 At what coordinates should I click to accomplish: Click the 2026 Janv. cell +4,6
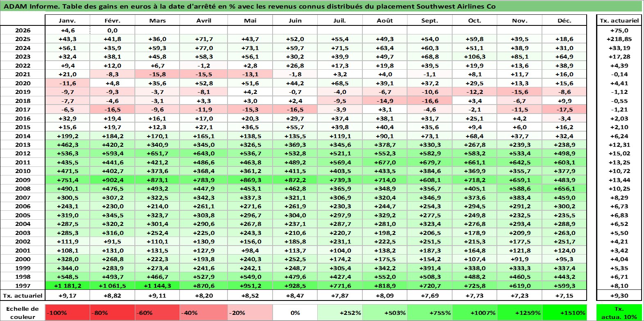pos(67,30)
